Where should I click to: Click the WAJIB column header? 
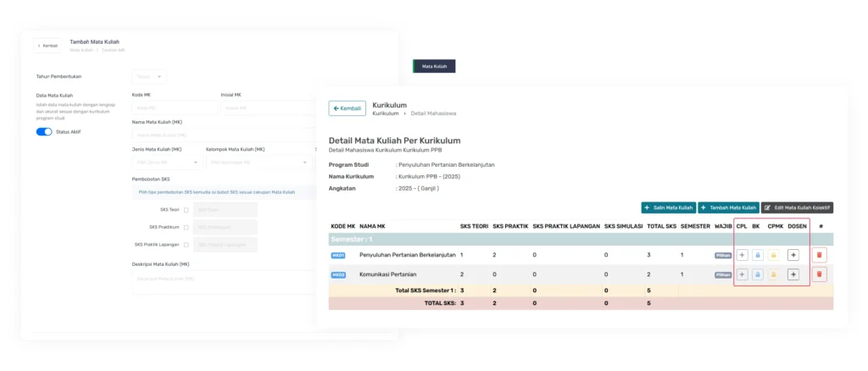(x=723, y=226)
